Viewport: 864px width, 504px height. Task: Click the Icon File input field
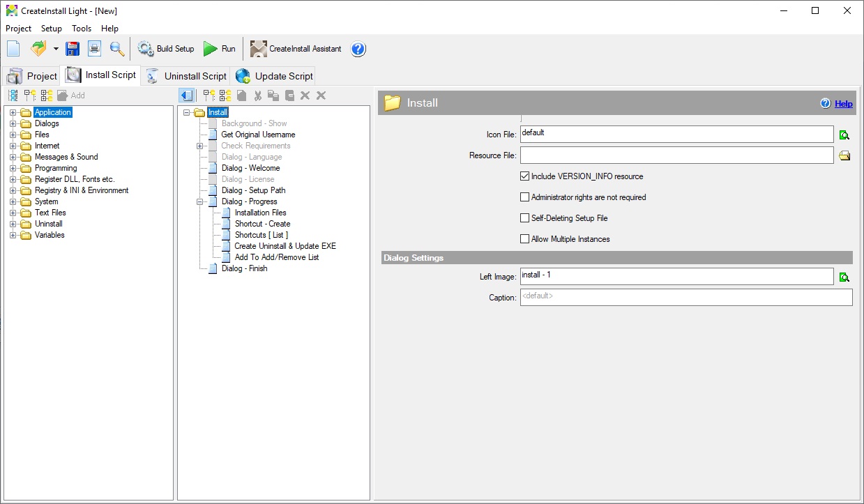[x=676, y=135]
